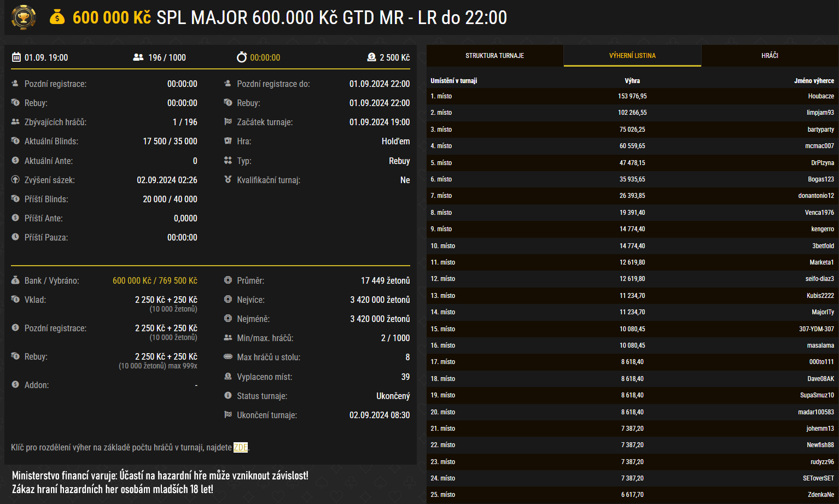Image resolution: width=839 pixels, height=504 pixels.
Task: Click the Hold'em game value
Action: (x=395, y=141)
